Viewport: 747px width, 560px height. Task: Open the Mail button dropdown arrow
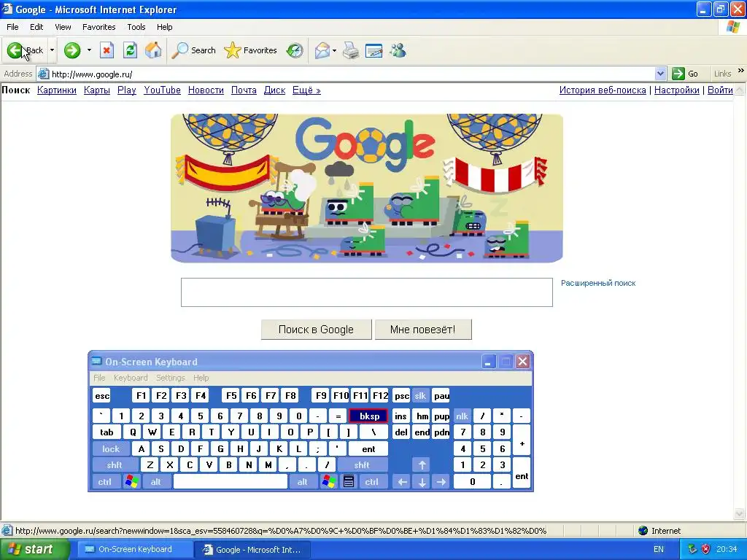tap(334, 50)
